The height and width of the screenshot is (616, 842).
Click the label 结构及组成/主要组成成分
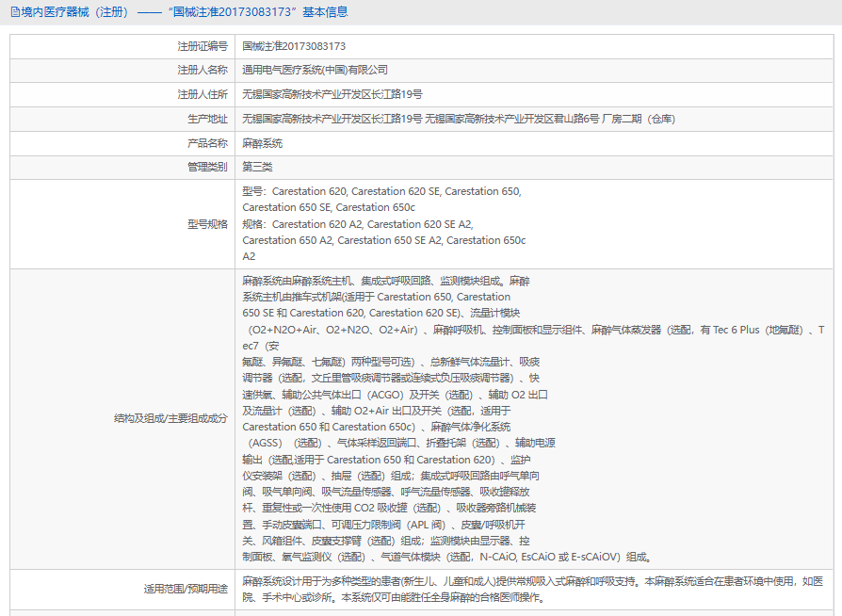170,418
